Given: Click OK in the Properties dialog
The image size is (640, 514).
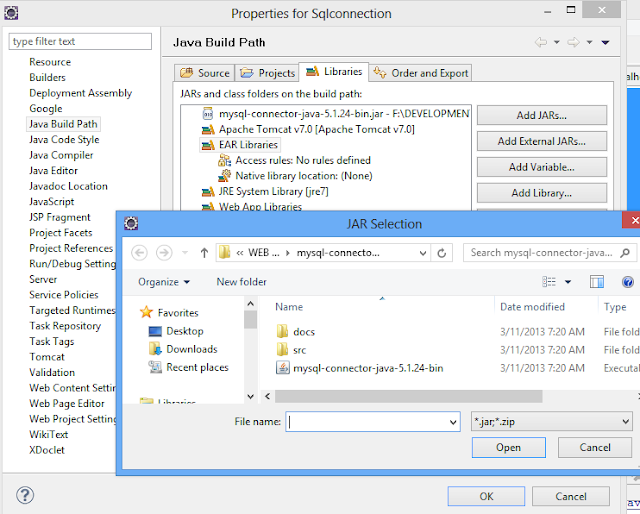Looking at the screenshot, I should click(x=486, y=496).
